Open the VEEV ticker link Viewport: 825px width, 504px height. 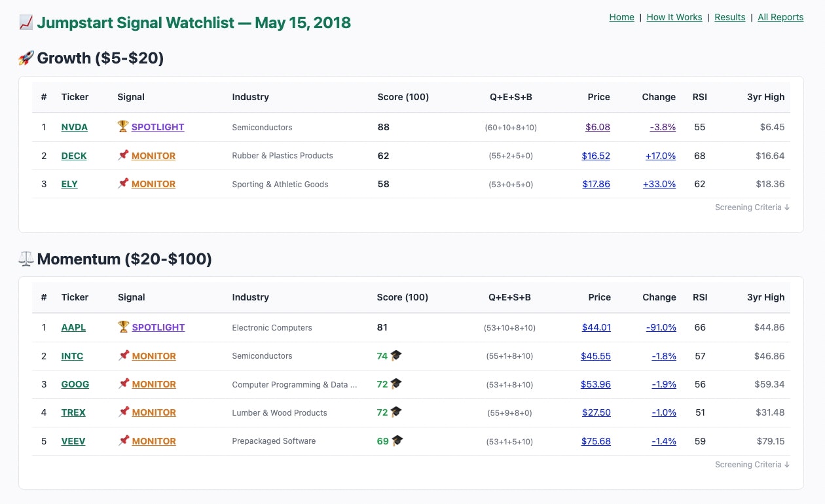pyautogui.click(x=73, y=441)
